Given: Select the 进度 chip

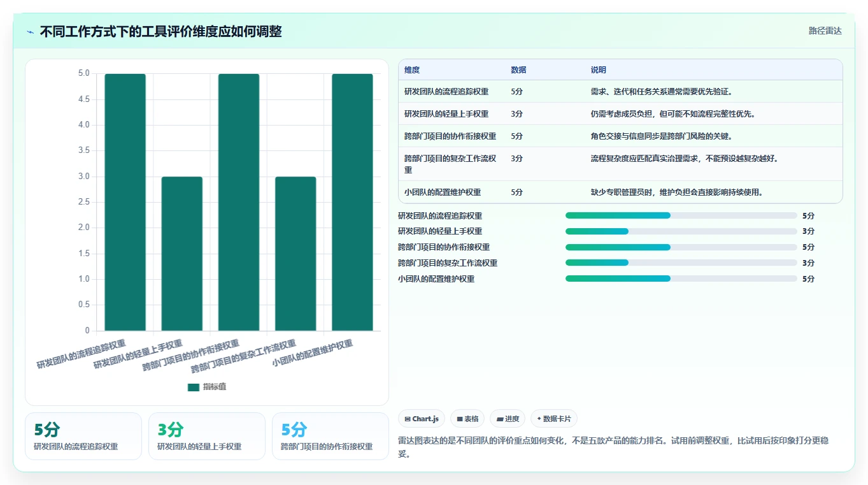Looking at the screenshot, I should [508, 419].
